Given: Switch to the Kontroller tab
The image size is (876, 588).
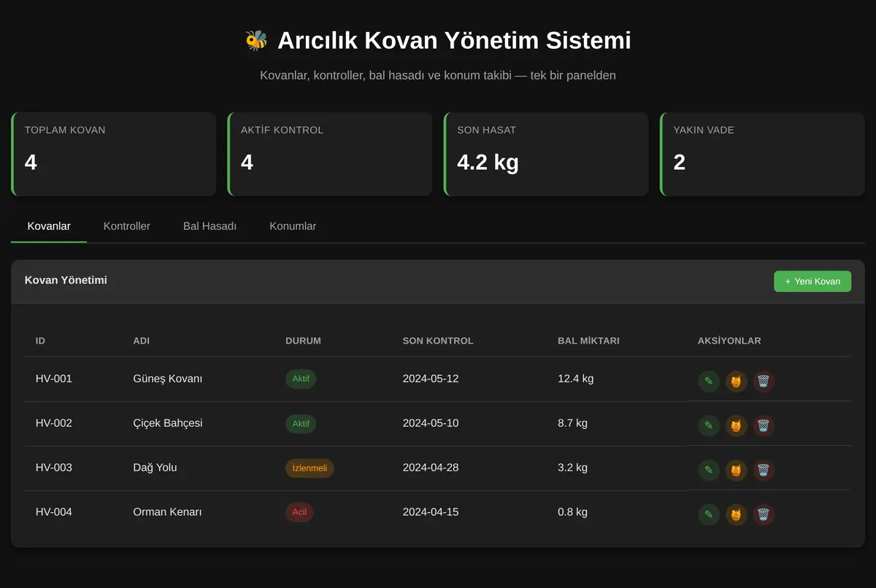Looking at the screenshot, I should pos(127,226).
